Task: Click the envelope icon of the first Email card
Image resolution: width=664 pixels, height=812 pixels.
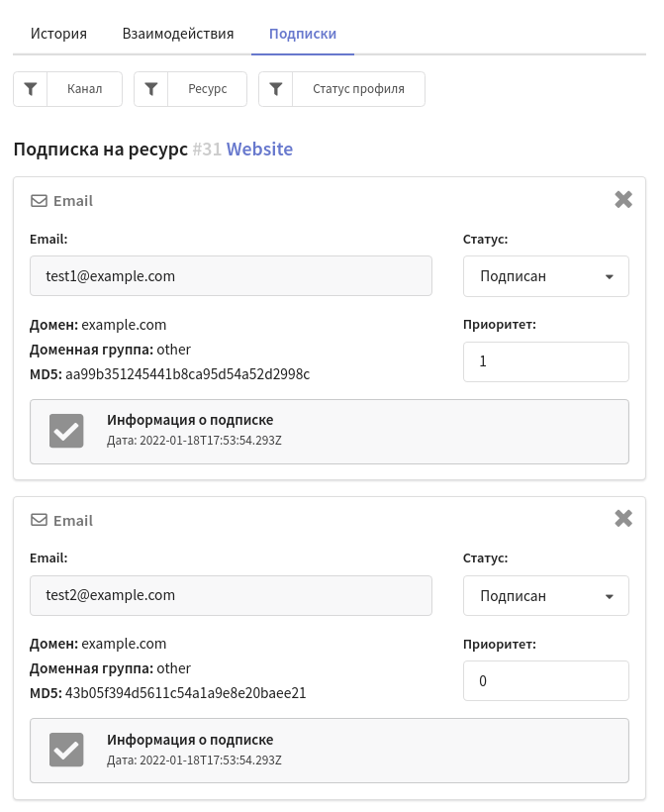Action: (39, 200)
